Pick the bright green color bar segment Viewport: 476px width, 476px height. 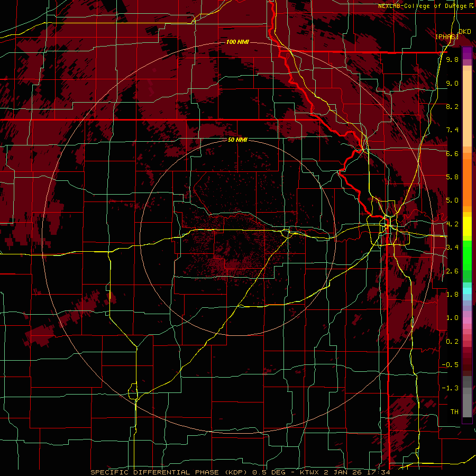click(467, 255)
